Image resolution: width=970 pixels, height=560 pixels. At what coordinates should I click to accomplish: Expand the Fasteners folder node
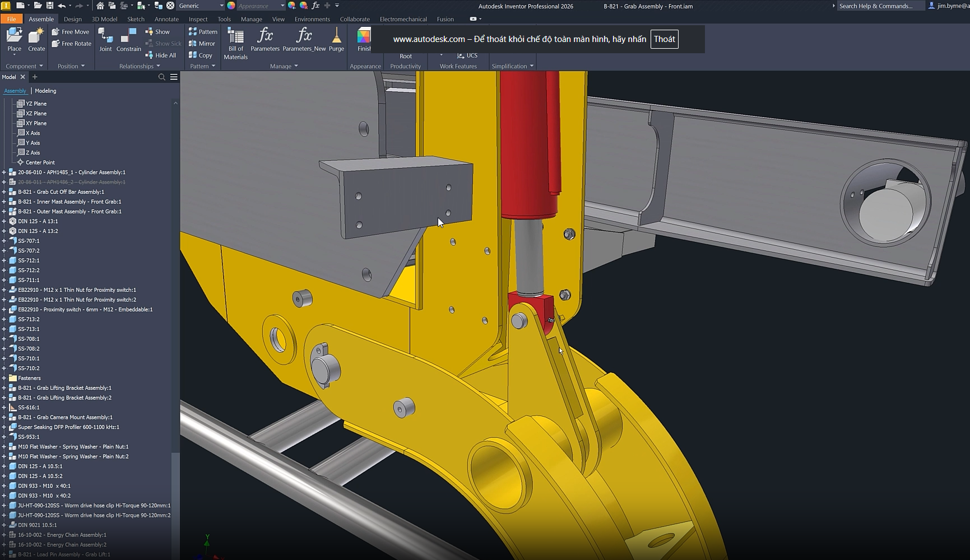click(4, 378)
